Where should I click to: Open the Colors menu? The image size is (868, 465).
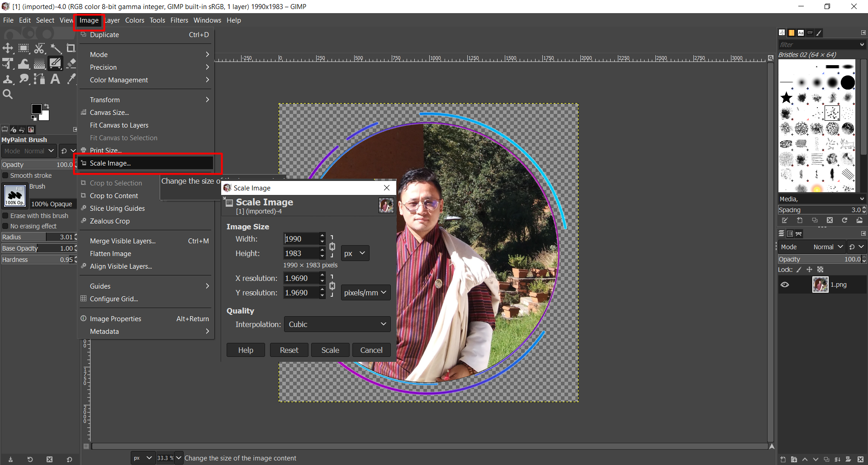click(135, 20)
